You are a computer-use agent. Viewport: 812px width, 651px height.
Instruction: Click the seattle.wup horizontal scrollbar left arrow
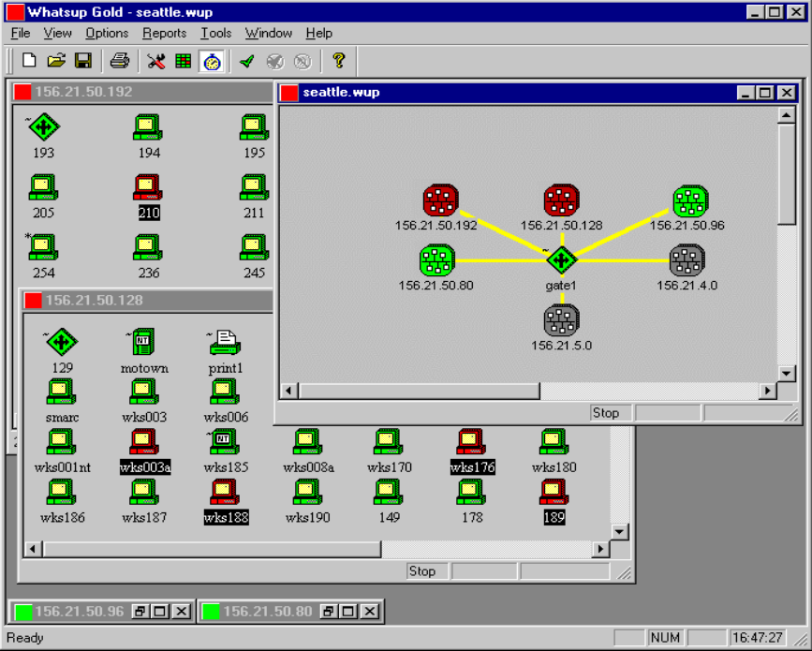tap(289, 391)
